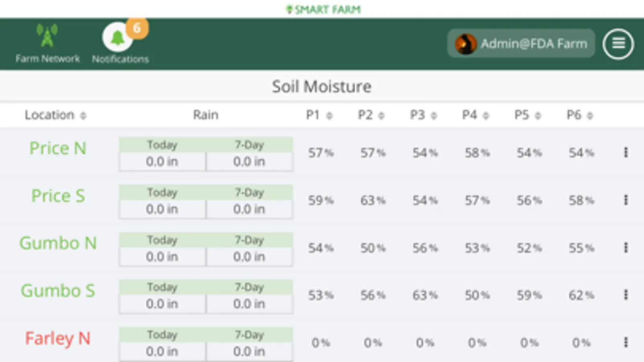Open the Farley N location link

click(58, 338)
